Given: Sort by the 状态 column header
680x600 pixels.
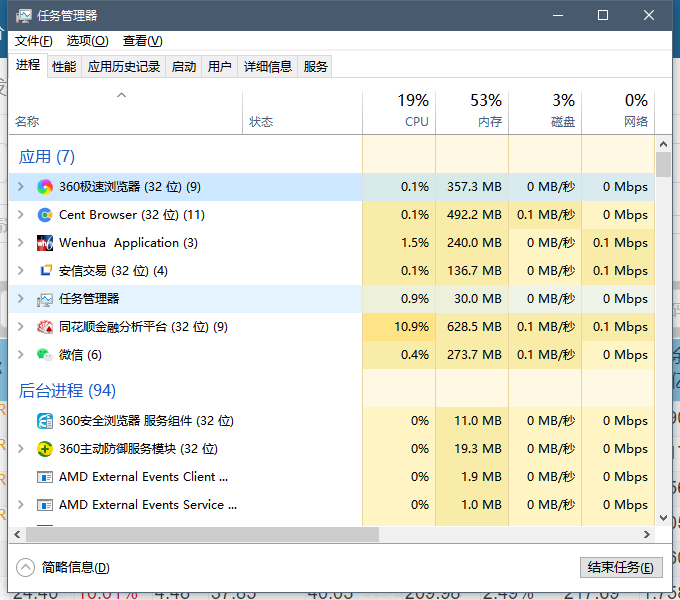Looking at the screenshot, I should 302,113.
